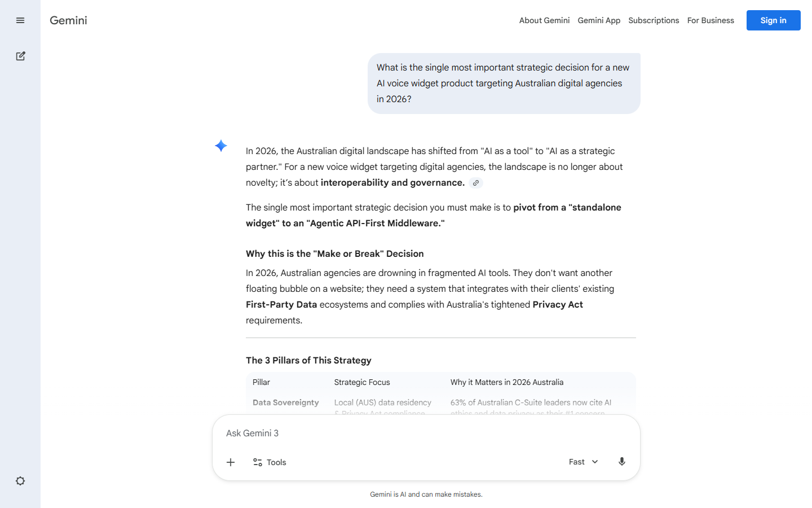
Task: Open the Subscriptions page
Action: (x=654, y=20)
